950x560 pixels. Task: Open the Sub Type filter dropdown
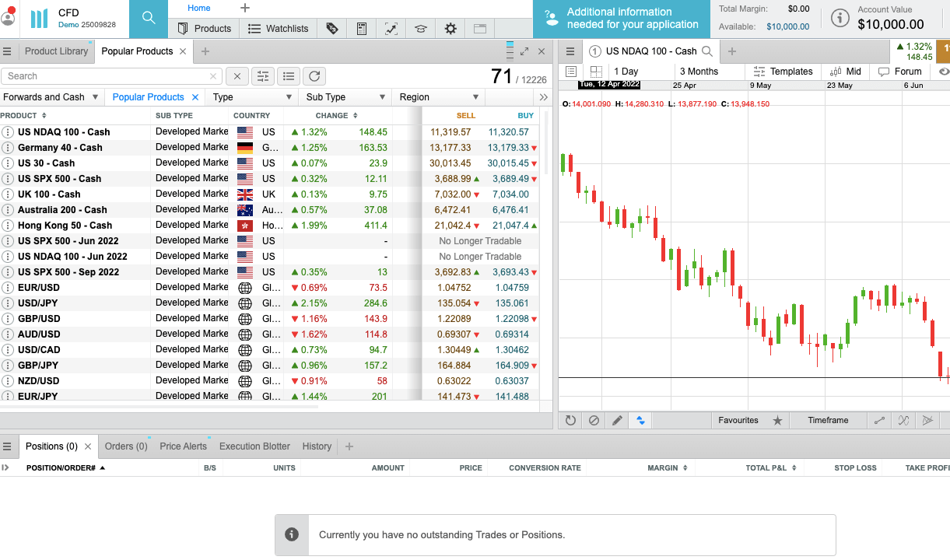tap(345, 97)
